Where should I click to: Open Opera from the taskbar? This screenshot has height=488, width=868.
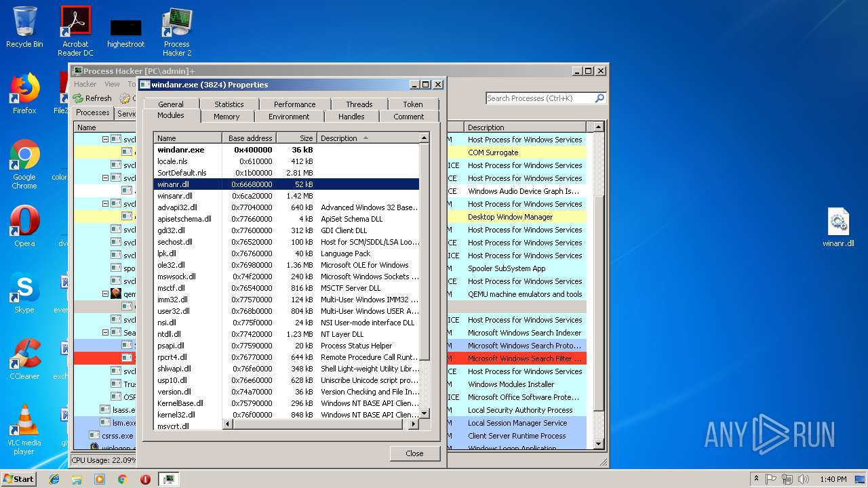point(145,479)
